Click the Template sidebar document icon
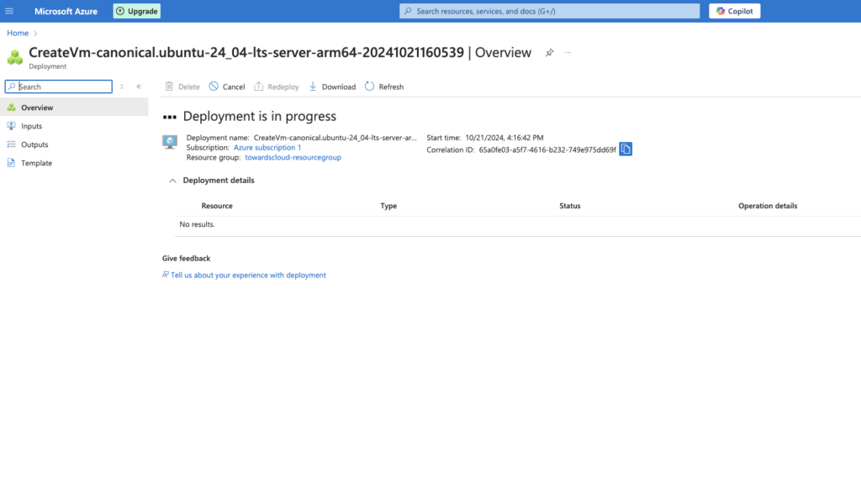Screen dimensions: 861x504 point(11,163)
